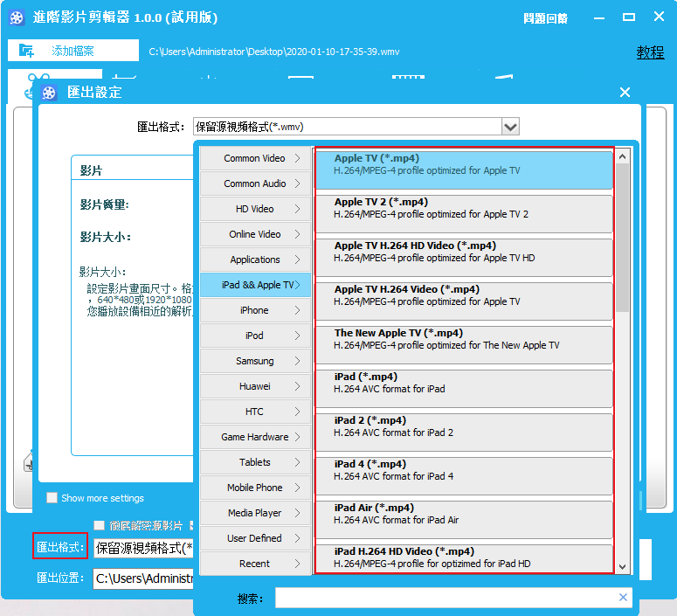
Task: Choose iPad H.264 HD Video format
Action: point(464,558)
